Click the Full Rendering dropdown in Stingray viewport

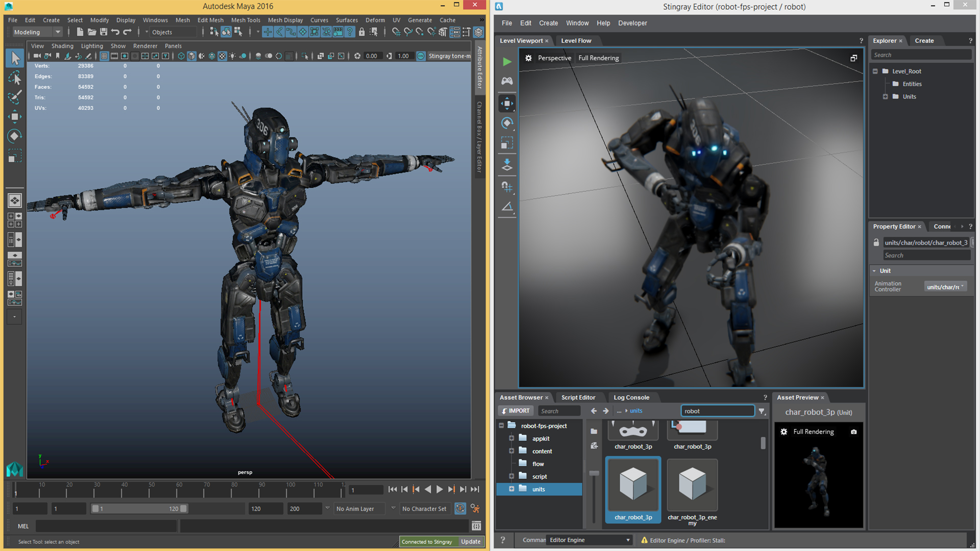coord(597,58)
